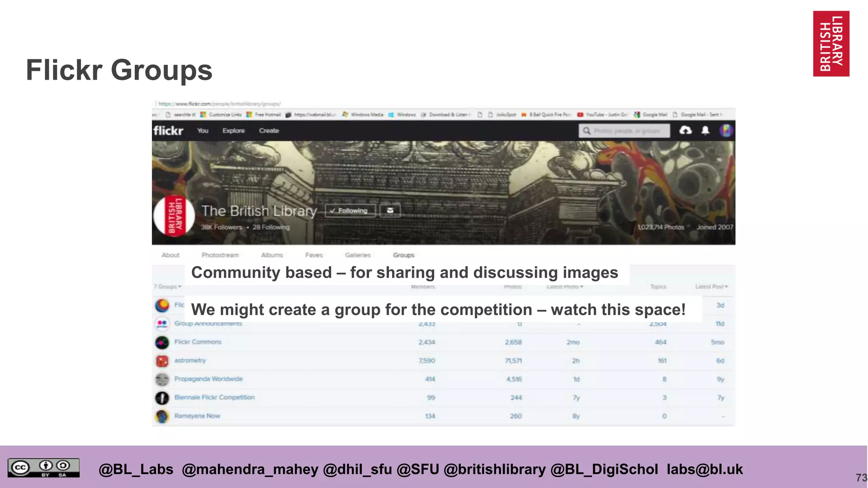
Task: Click the 71,571 photos value for astrometry
Action: pyautogui.click(x=513, y=361)
